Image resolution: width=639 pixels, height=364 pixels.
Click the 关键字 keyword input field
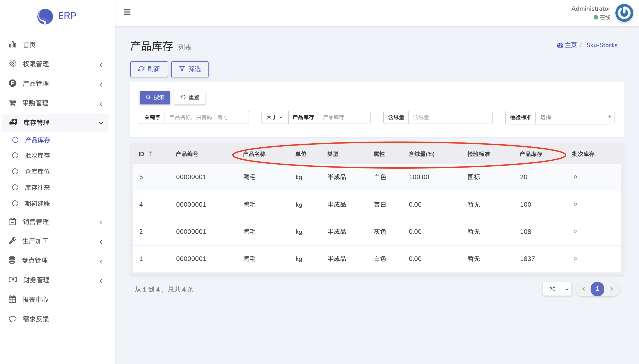[x=206, y=117]
